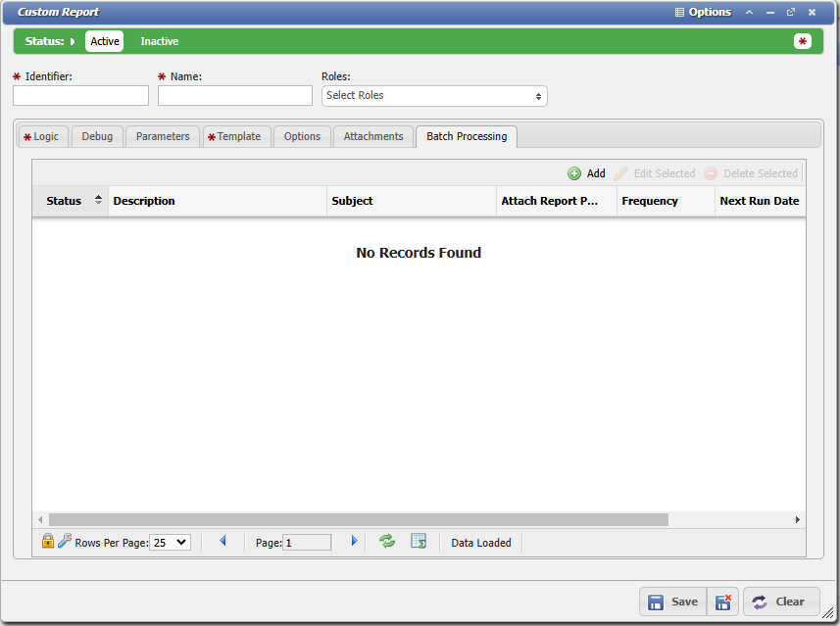Click the horizontal scrollbar under the grid

click(x=358, y=519)
